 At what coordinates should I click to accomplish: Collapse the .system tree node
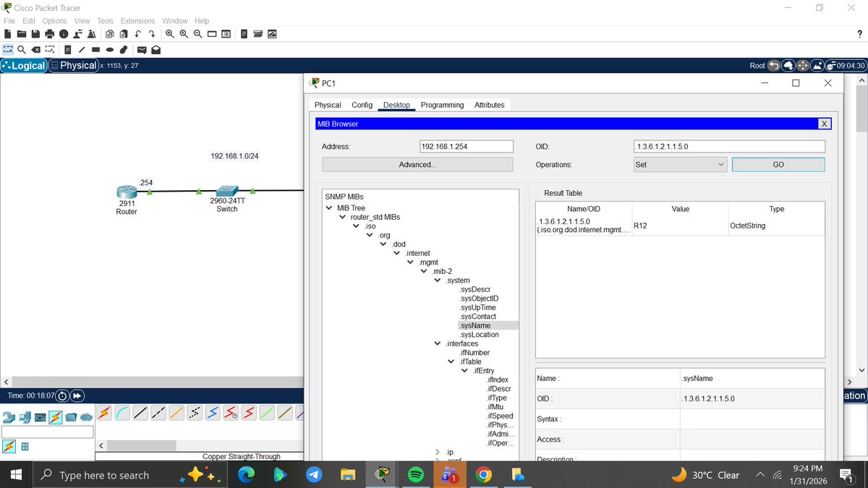click(437, 281)
